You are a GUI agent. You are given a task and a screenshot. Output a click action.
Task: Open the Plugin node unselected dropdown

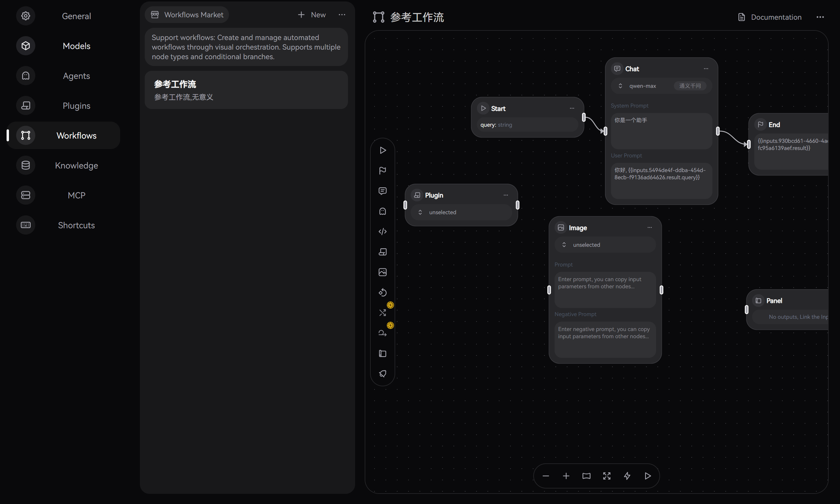tap(461, 212)
